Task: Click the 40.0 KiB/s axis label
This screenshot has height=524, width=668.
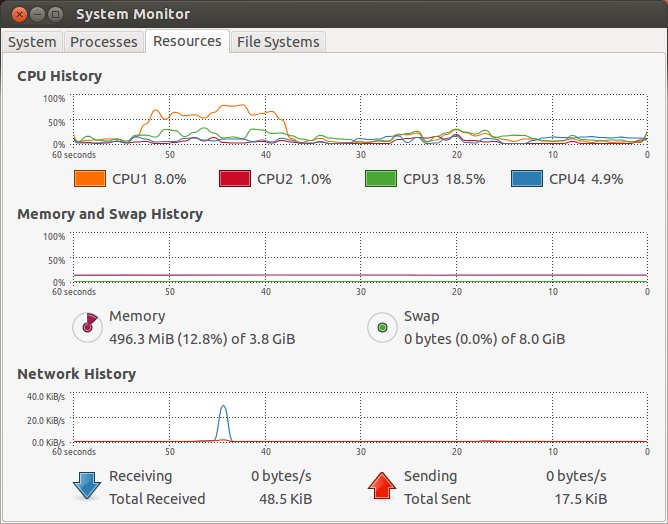Action: click(x=46, y=397)
